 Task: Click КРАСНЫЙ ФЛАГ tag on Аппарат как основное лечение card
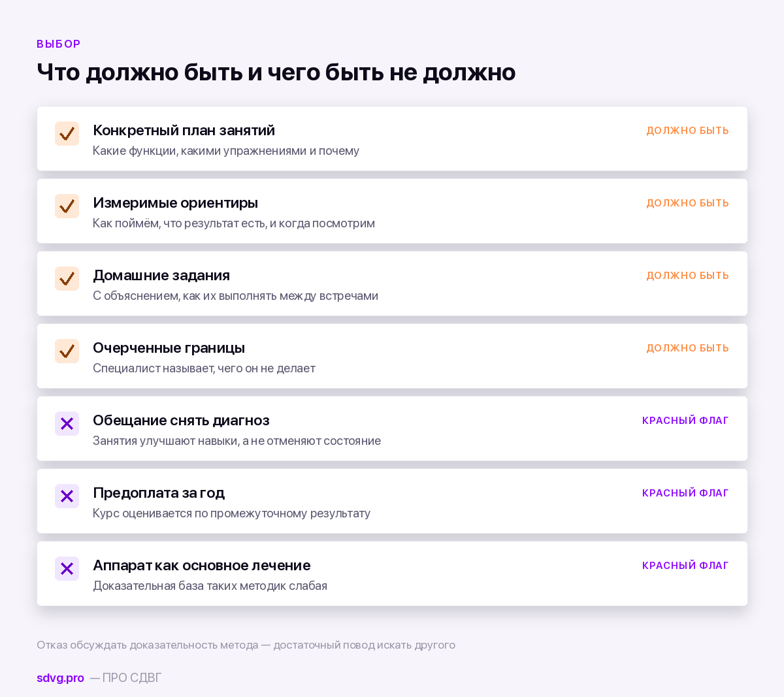685,566
